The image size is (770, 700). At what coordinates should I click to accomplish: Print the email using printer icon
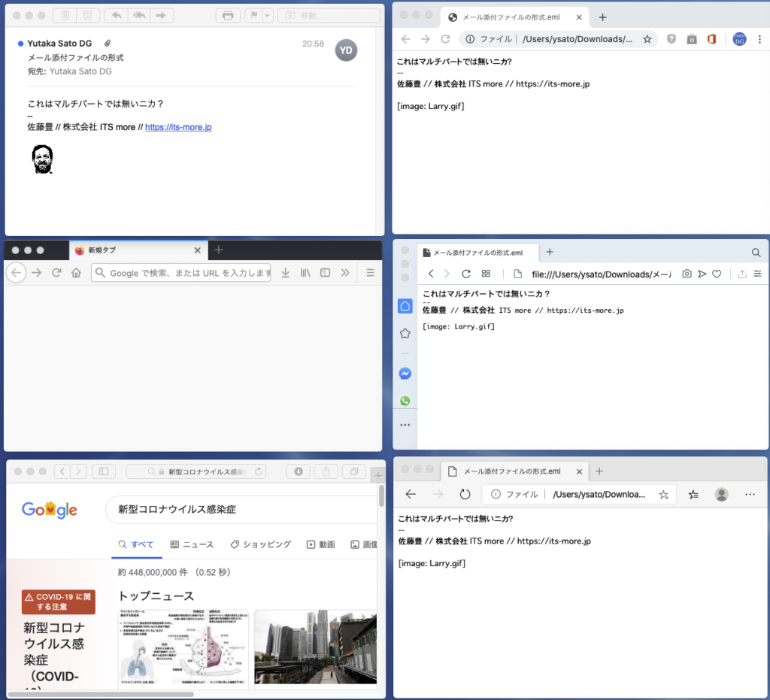228,15
